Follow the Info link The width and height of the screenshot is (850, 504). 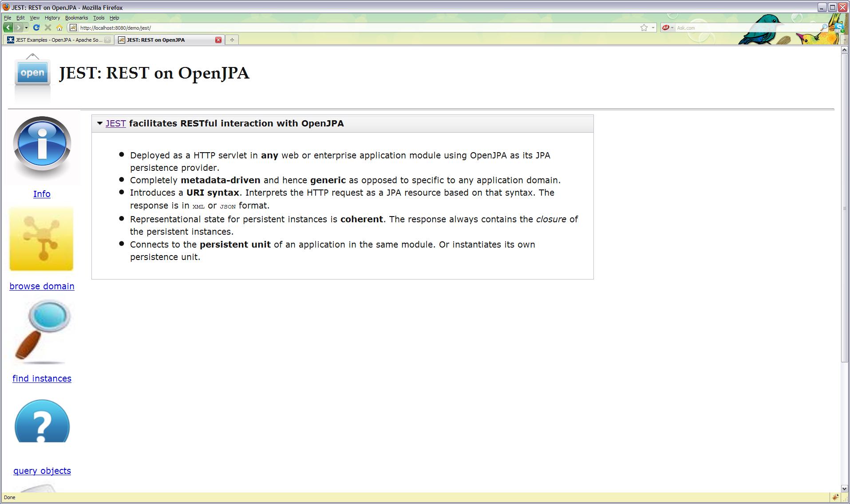(x=42, y=194)
